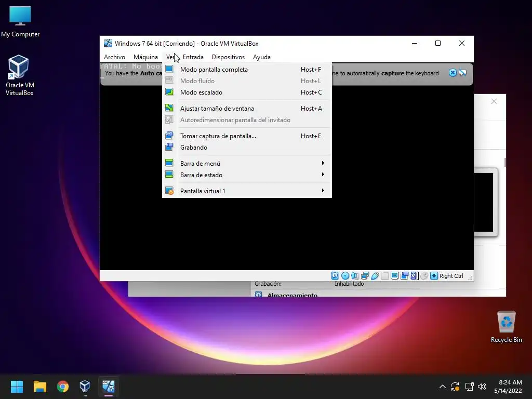Image resolution: width=532 pixels, height=399 pixels.
Task: Click the Grabando recording icon
Action: coord(169,147)
